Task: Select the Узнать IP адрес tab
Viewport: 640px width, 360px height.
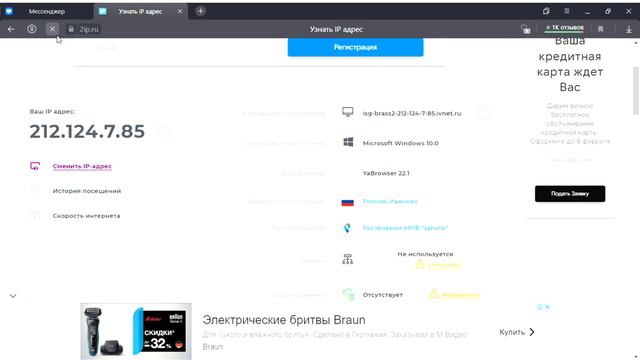Action: pos(140,11)
